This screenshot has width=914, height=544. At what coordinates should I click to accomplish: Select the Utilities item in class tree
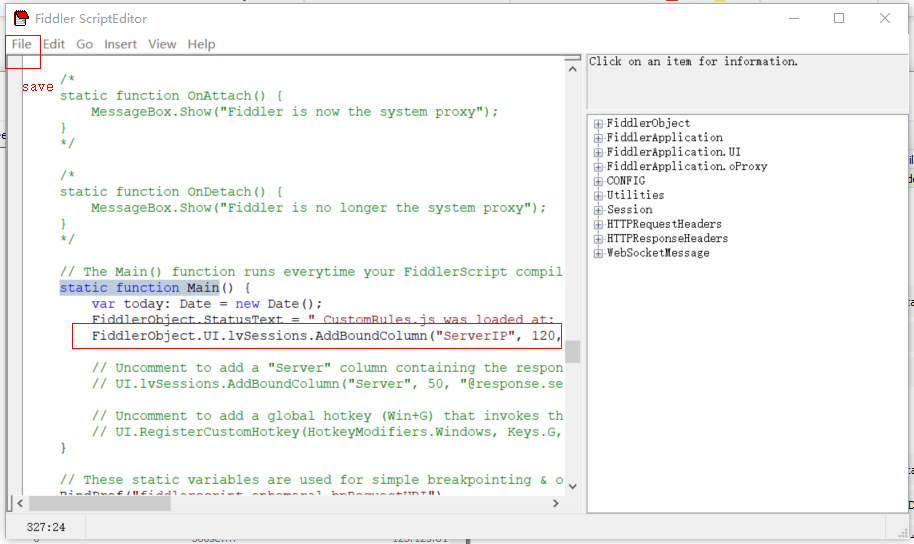pyautogui.click(x=635, y=195)
